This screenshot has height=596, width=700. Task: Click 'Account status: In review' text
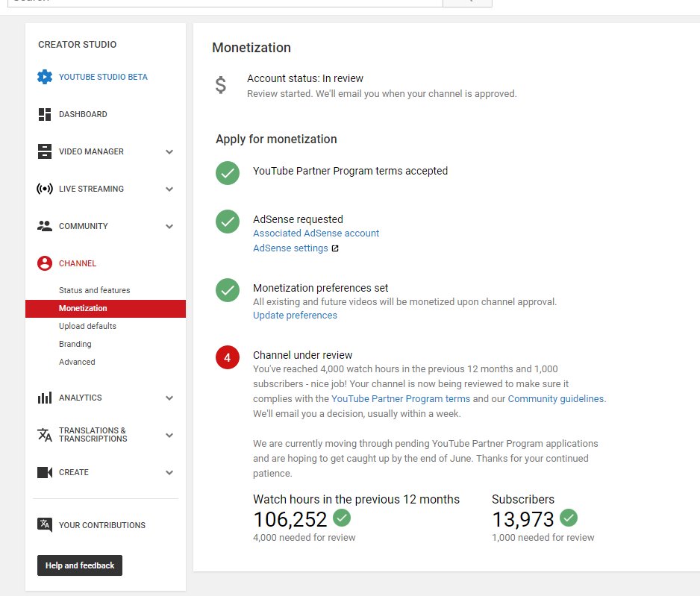(305, 78)
